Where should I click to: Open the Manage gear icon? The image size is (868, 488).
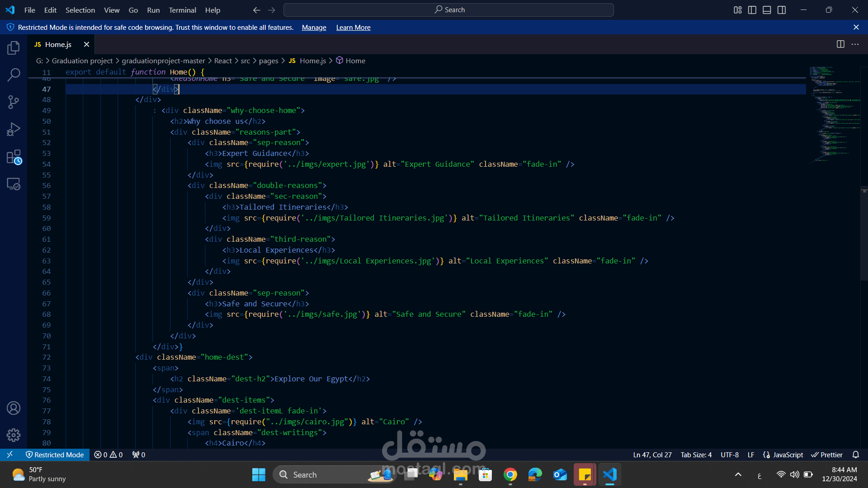click(14, 435)
